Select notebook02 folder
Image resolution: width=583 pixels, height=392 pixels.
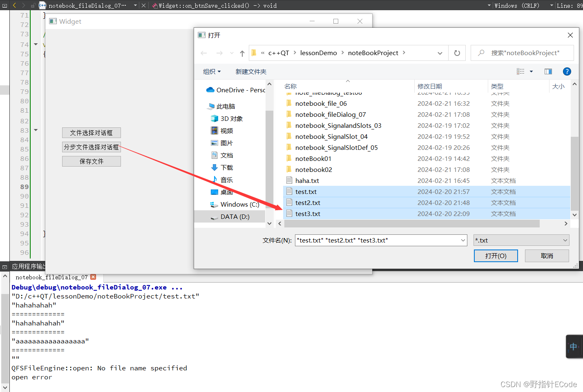pos(314,169)
